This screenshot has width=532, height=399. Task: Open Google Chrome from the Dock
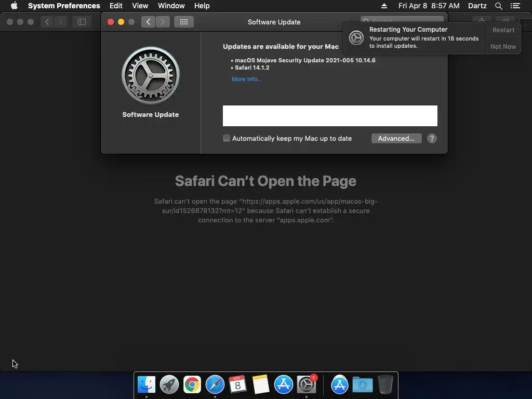tap(192, 384)
